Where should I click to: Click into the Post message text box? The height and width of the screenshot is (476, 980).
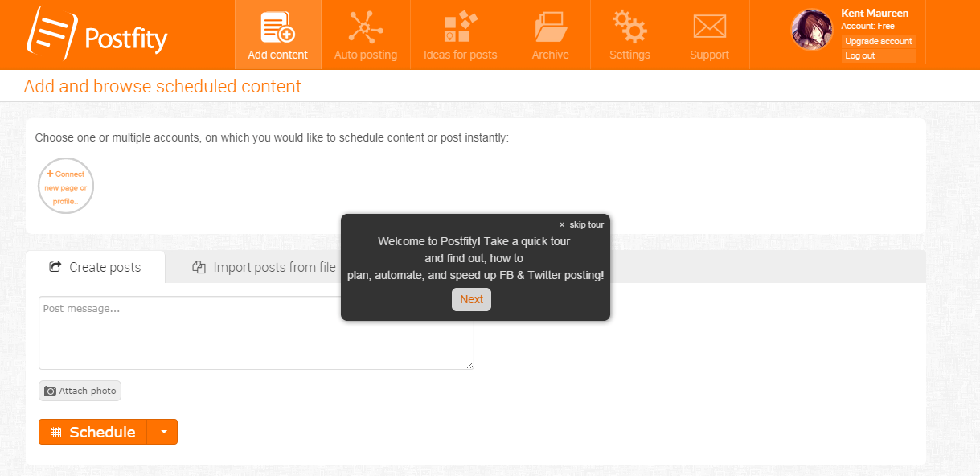pyautogui.click(x=256, y=333)
